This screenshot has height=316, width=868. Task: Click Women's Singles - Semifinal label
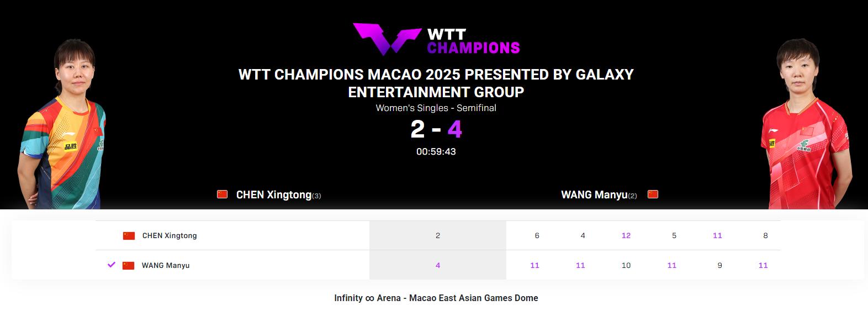tap(436, 108)
